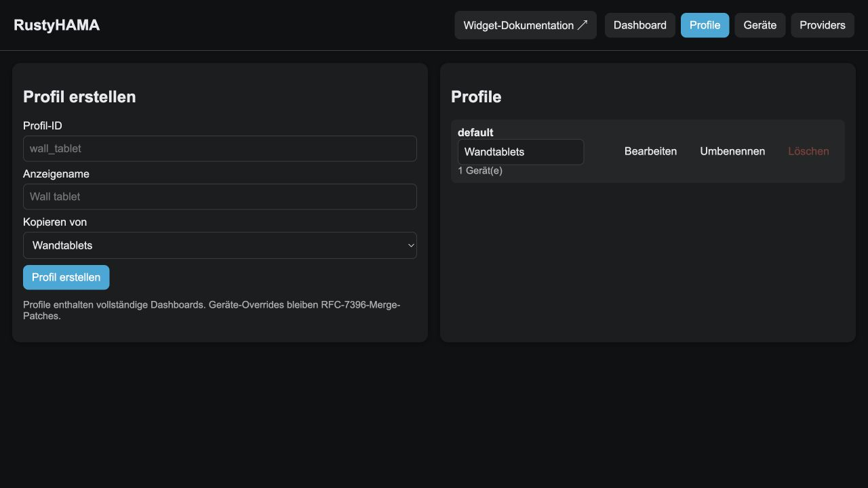
Task: Click the '1 Gerät(e)' device count text
Action: coord(480,171)
